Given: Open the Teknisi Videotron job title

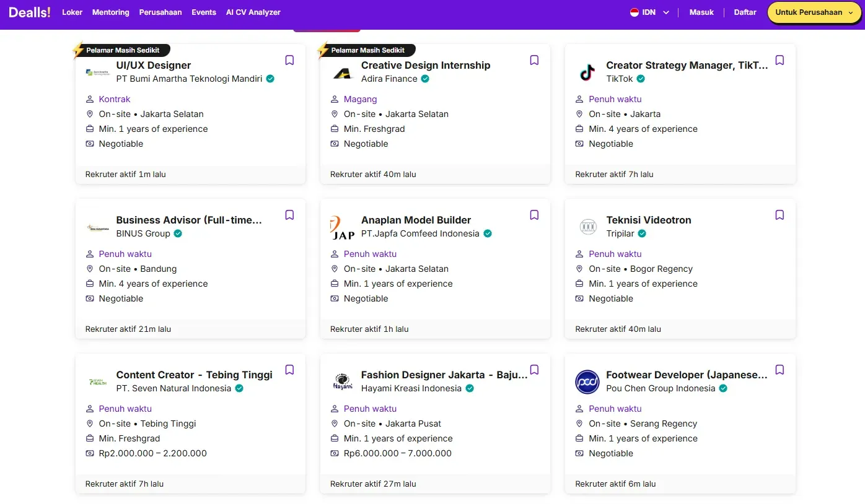Looking at the screenshot, I should point(649,220).
